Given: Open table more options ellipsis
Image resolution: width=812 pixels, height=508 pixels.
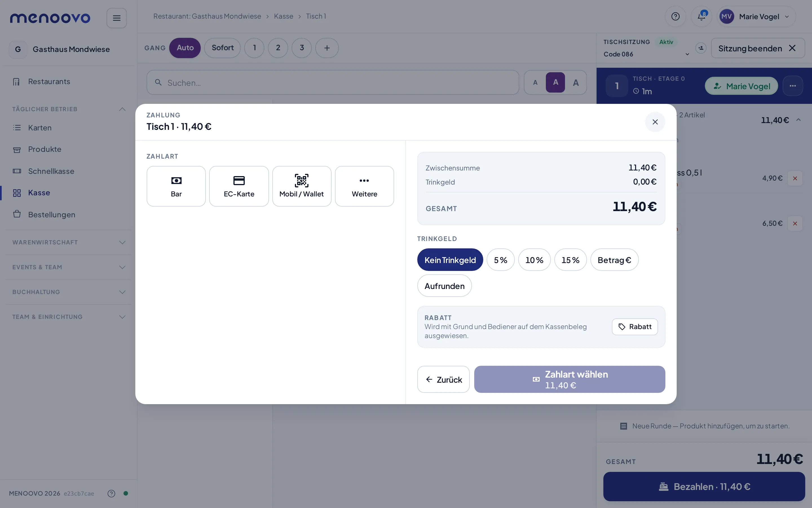Looking at the screenshot, I should (x=793, y=86).
